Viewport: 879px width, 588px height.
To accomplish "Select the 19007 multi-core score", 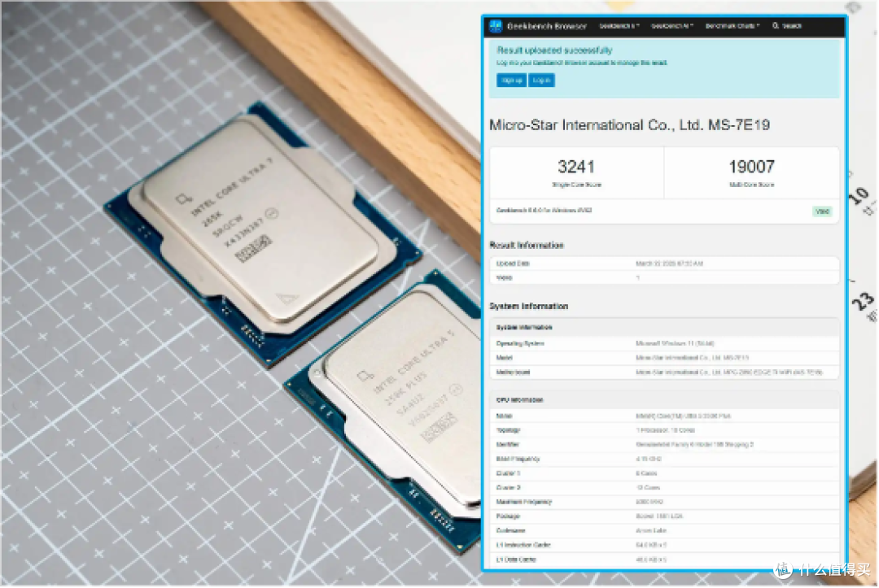I will point(752,167).
